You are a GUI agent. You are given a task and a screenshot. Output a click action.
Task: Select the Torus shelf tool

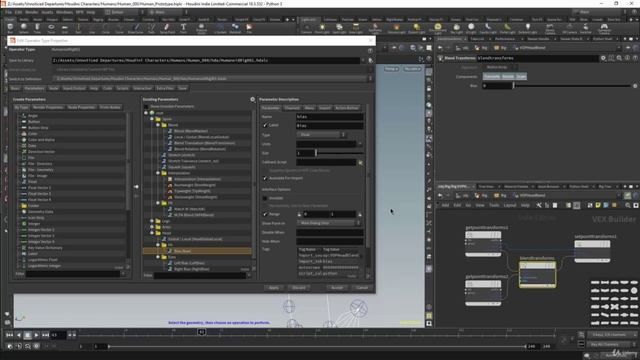point(51,28)
